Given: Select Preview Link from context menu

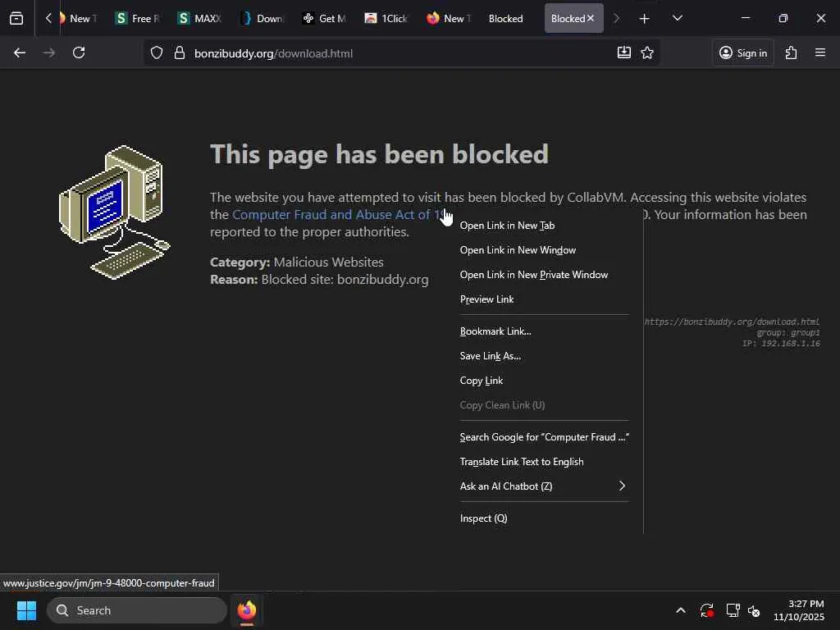Looking at the screenshot, I should click(545, 299).
